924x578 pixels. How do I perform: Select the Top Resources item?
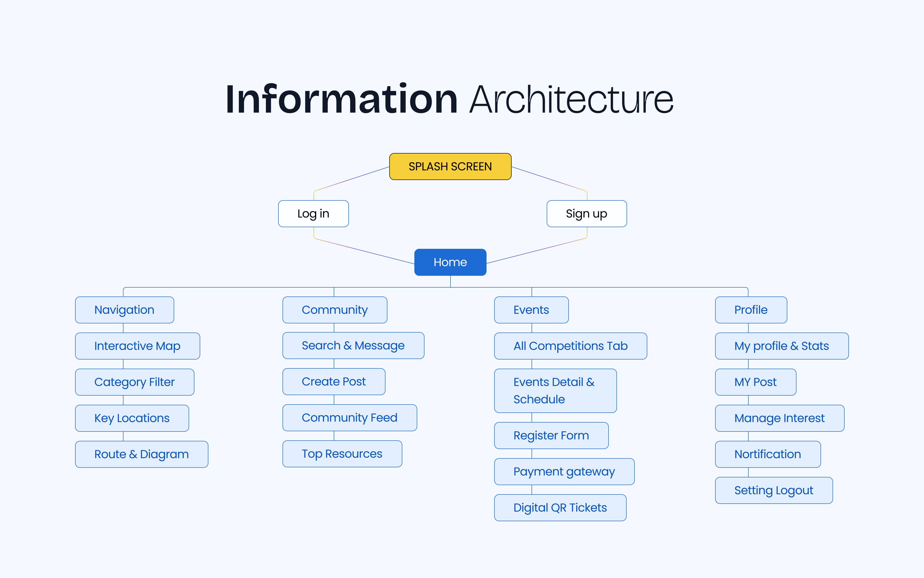[x=342, y=454]
